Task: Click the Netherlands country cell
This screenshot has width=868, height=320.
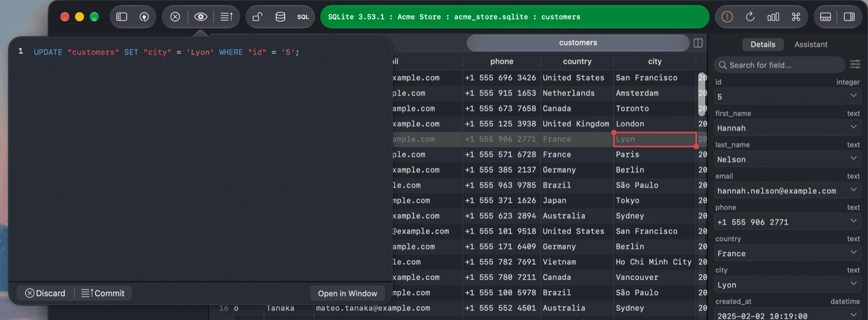Action: 577,93
